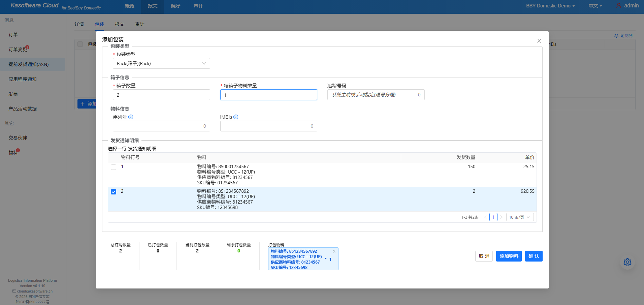Click the admin user icon
This screenshot has height=305, width=644.
point(618,5)
